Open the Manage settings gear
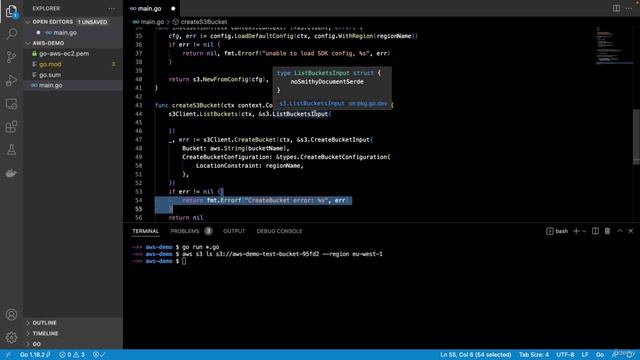Screen dimensions: 640x360 tap(11, 337)
